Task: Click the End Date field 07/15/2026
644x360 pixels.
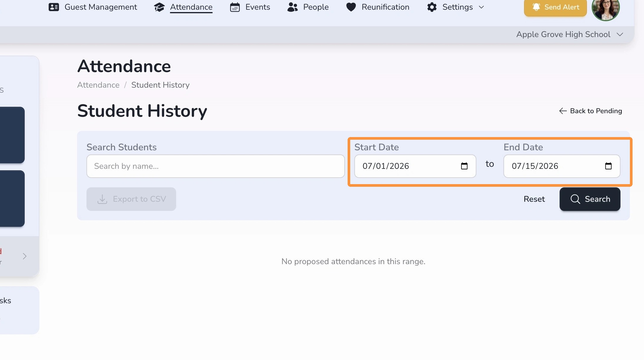Action: (x=562, y=166)
